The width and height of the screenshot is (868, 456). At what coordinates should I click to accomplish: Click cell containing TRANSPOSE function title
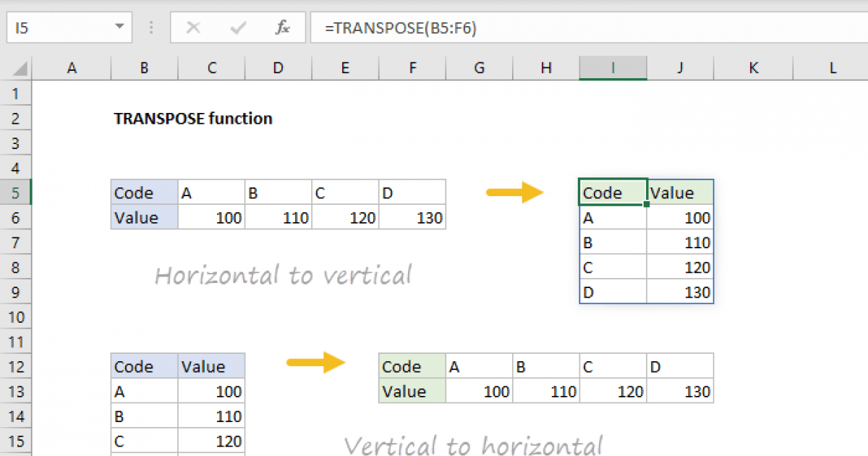(x=192, y=118)
